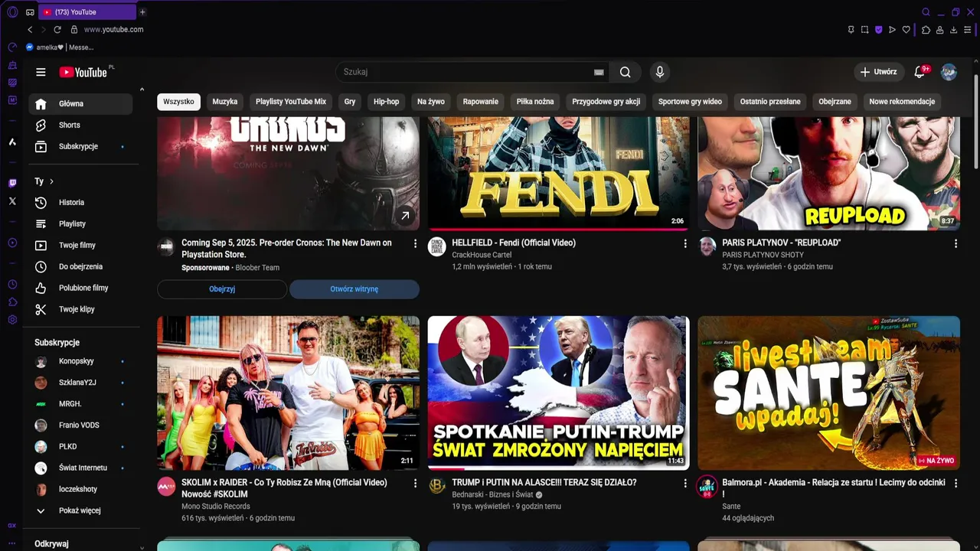Viewport: 980px width, 551px height.
Task: Open more options for PARIS PLATYNOV video
Action: tap(955, 243)
